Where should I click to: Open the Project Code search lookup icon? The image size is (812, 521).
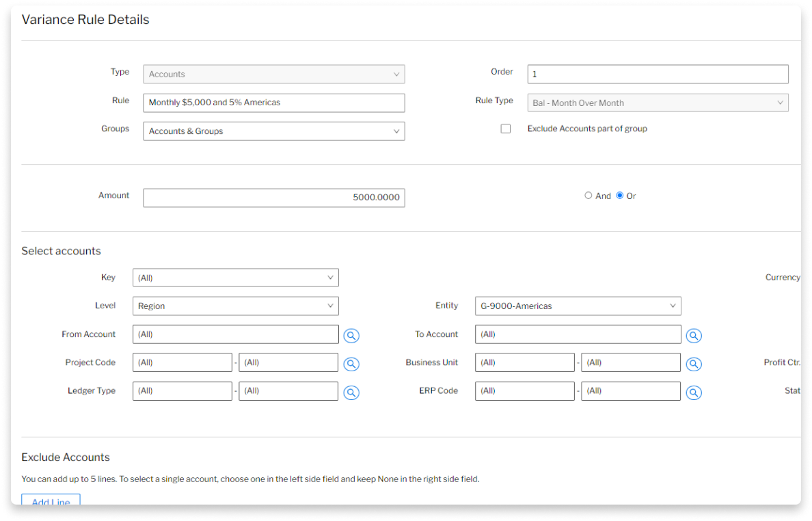click(351, 364)
